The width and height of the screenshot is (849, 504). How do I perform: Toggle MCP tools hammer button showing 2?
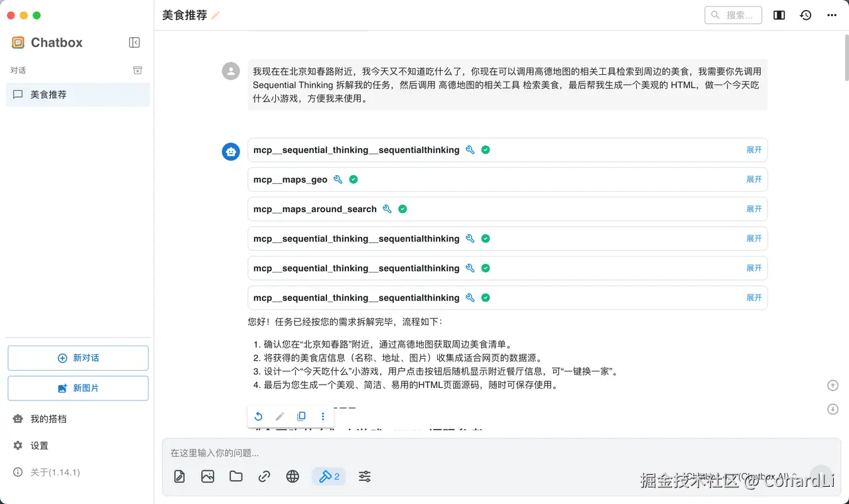click(328, 476)
